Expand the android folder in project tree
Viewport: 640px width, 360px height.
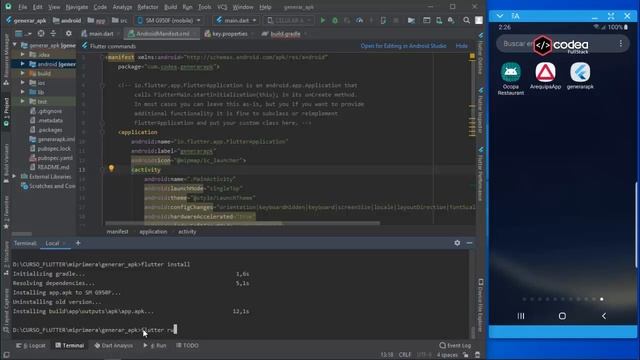coord(22,64)
